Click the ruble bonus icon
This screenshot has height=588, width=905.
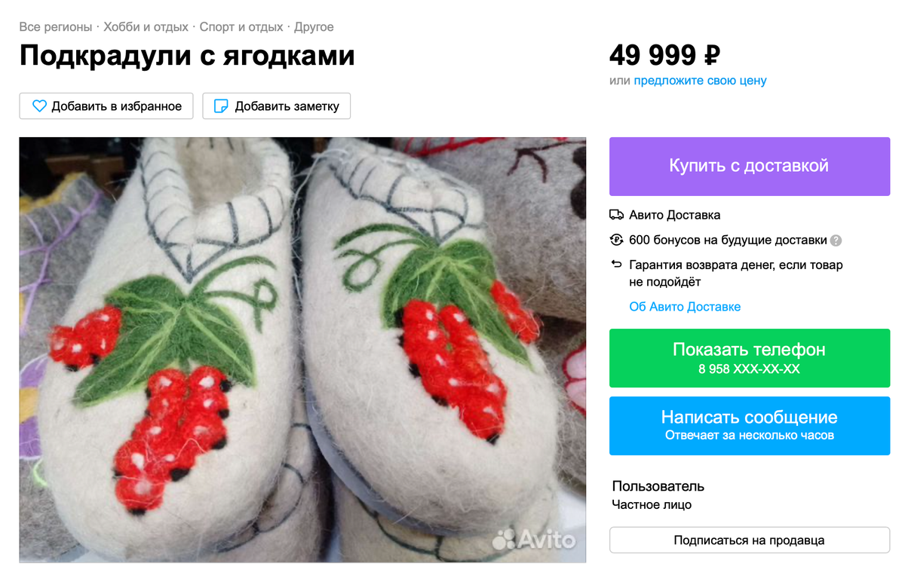coord(616,240)
